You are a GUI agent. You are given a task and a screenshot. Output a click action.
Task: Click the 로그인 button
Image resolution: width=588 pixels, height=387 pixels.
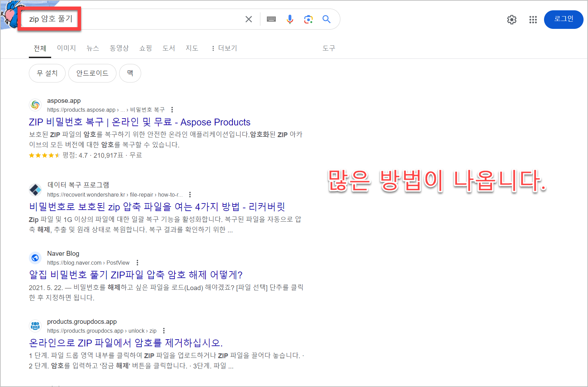pos(564,19)
